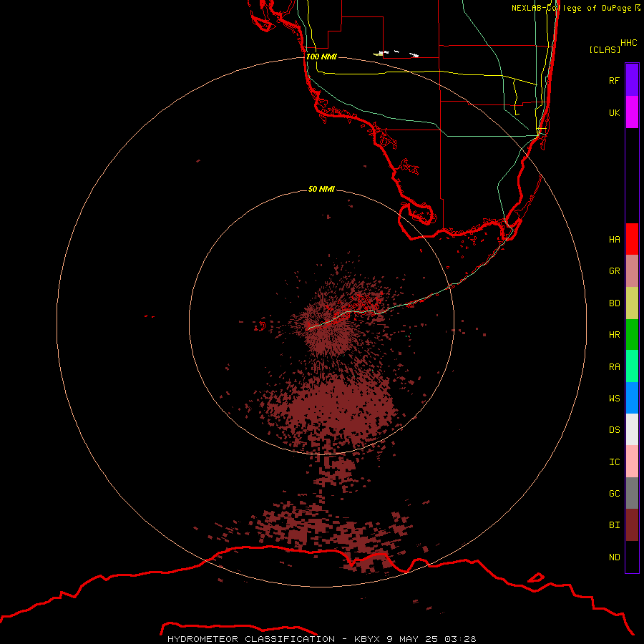Click the '100 NMI' range ring label

point(321,57)
